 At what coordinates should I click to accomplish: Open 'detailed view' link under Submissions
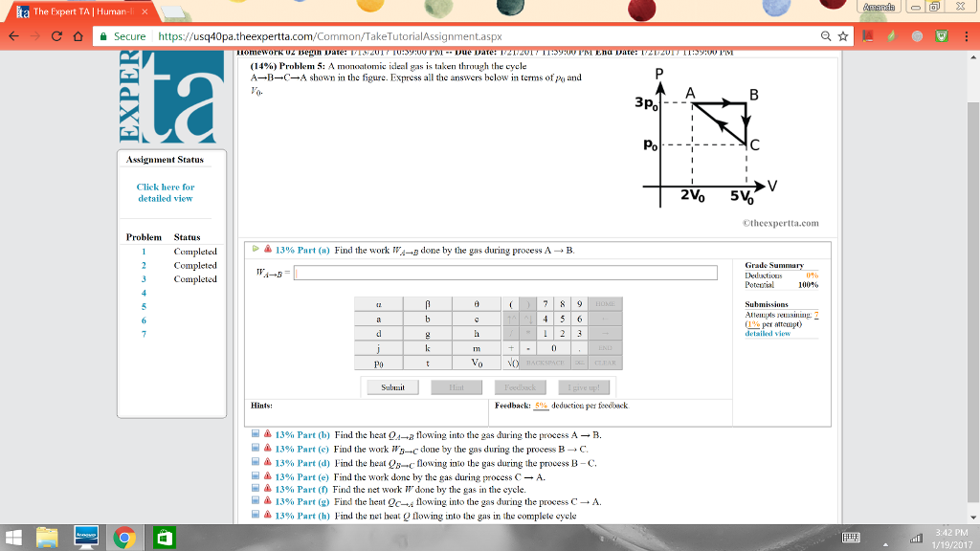(768, 334)
